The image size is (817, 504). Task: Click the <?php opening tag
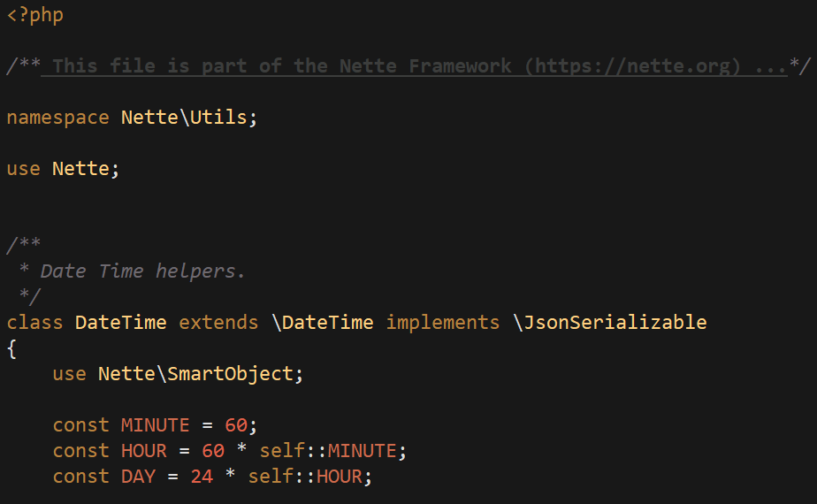pyautogui.click(x=35, y=15)
